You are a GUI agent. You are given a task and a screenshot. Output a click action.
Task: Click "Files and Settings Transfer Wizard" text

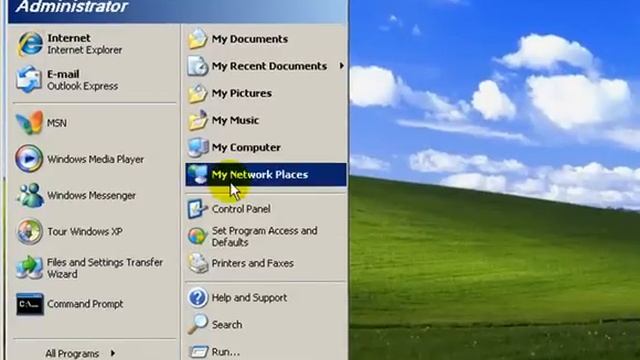[x=105, y=268]
